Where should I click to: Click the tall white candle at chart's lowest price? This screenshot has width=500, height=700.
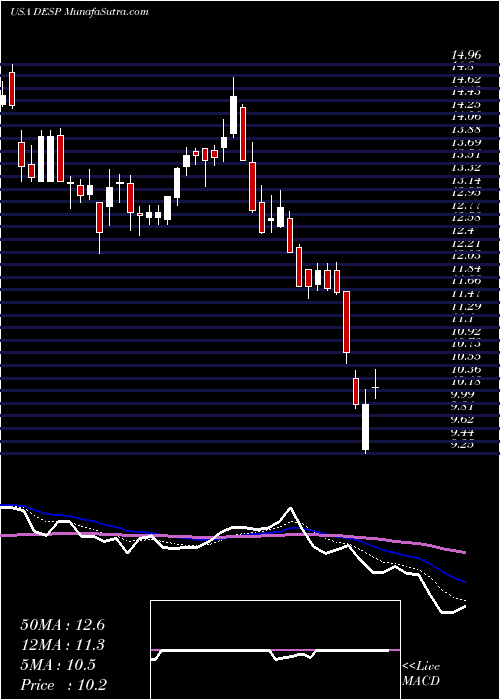[366, 427]
